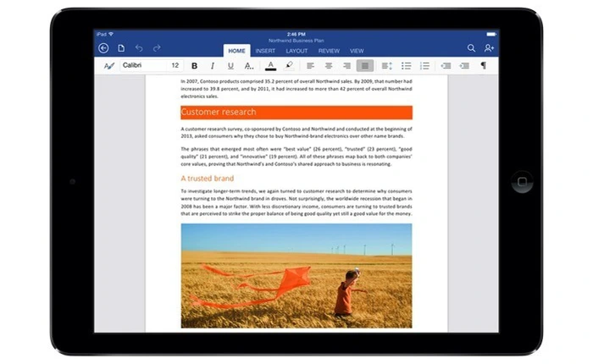
Task: Switch to the REVIEW tab
Action: [x=329, y=51]
